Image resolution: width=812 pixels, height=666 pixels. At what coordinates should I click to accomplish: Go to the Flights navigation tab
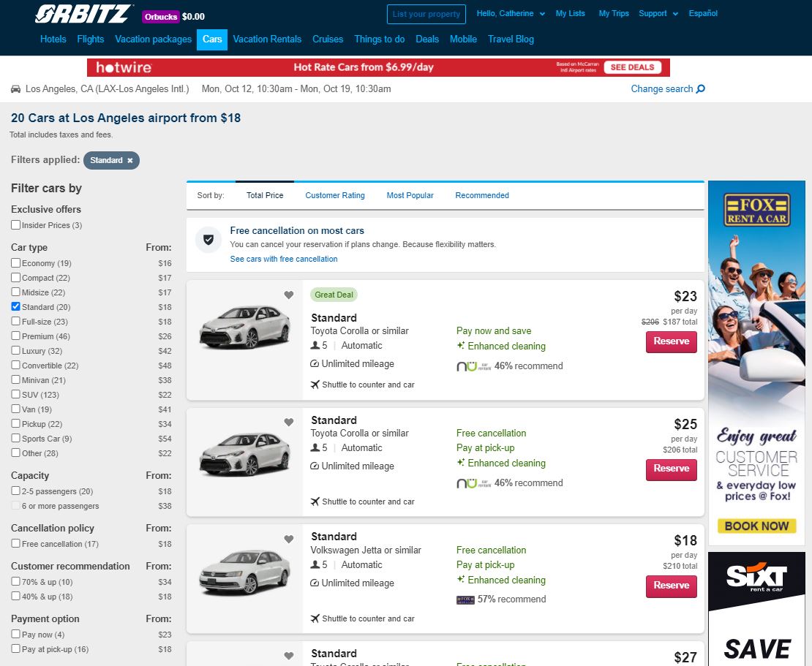(x=91, y=39)
